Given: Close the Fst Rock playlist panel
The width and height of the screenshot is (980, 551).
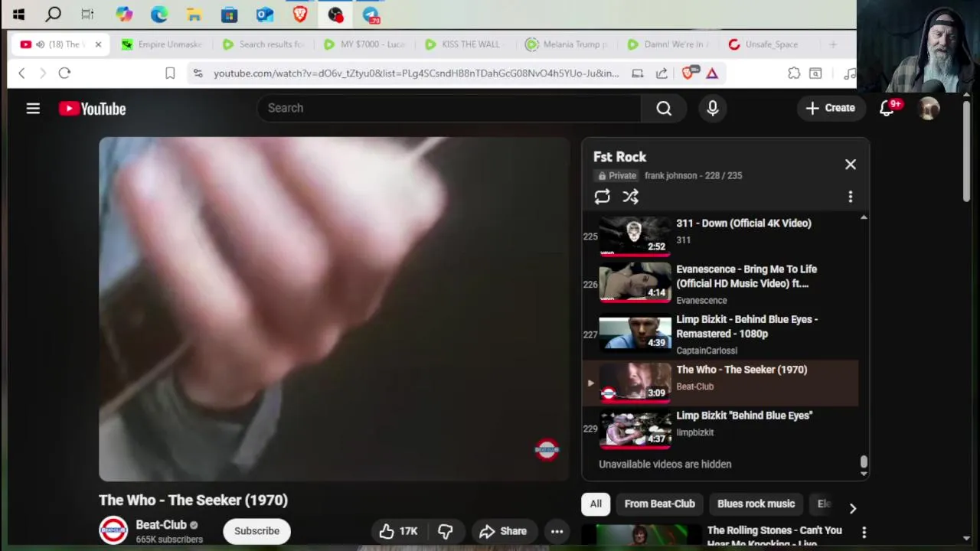Looking at the screenshot, I should [x=851, y=165].
